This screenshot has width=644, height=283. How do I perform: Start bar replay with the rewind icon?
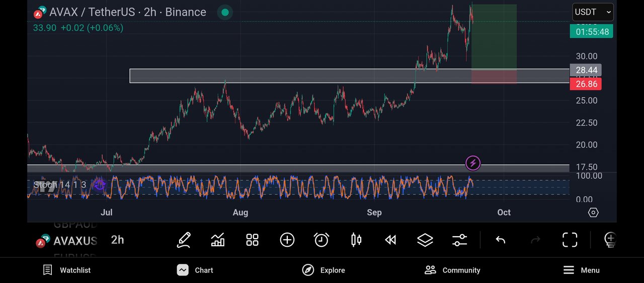pyautogui.click(x=390, y=240)
